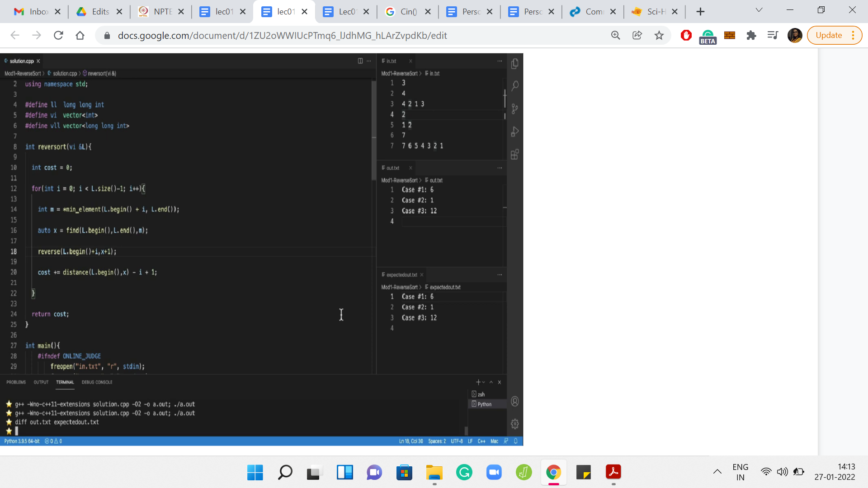This screenshot has width=868, height=488.
Task: Open the Accounts person icon
Action: tap(514, 401)
